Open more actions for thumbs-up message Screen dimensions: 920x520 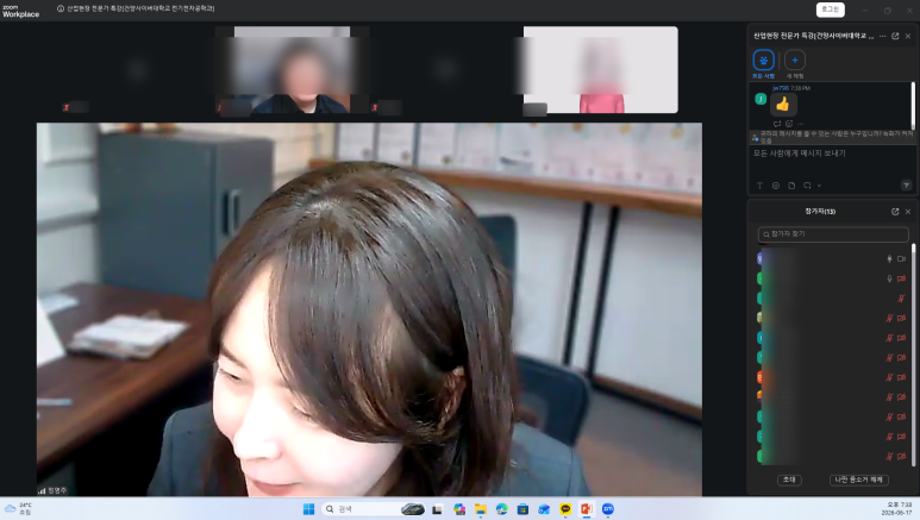pyautogui.click(x=801, y=124)
